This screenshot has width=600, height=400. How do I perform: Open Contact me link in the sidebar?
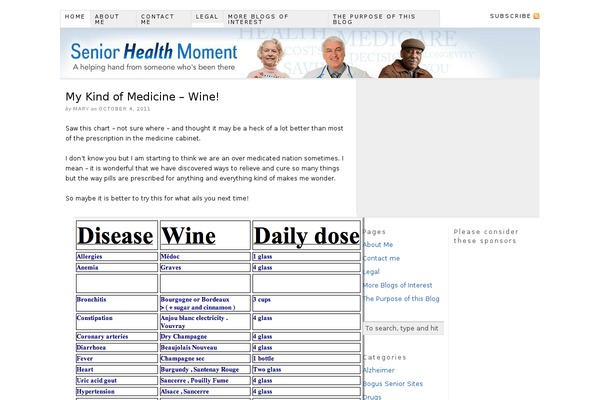[x=381, y=258]
